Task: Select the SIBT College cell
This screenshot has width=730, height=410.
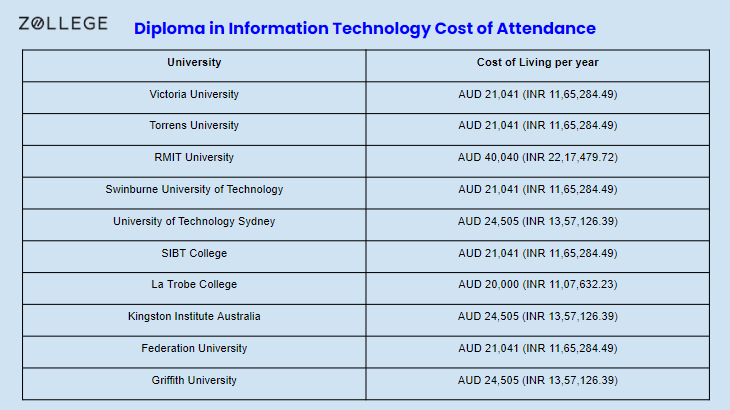Action: pyautogui.click(x=194, y=256)
